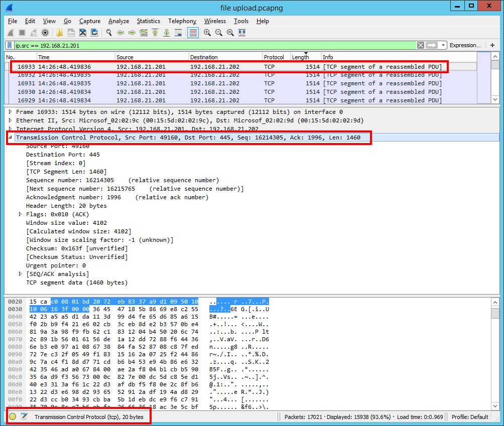Open Capture Options gear icon
The image size is (504, 426).
45,33
